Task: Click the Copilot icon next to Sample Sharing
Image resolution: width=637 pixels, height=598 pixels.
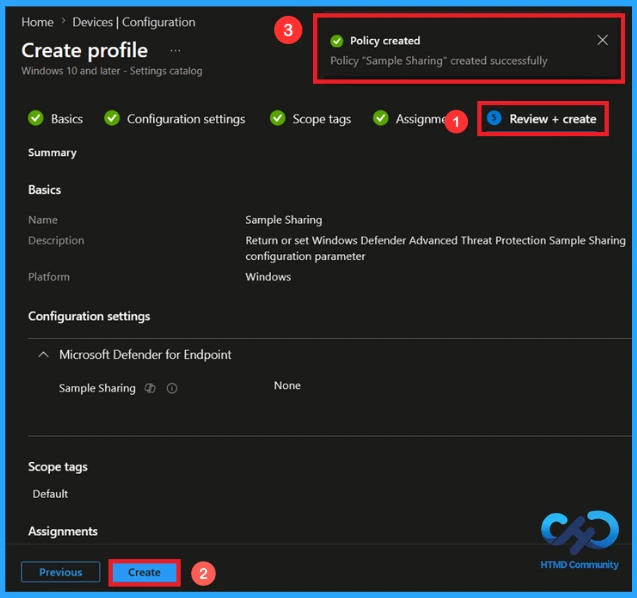Action: pyautogui.click(x=150, y=388)
